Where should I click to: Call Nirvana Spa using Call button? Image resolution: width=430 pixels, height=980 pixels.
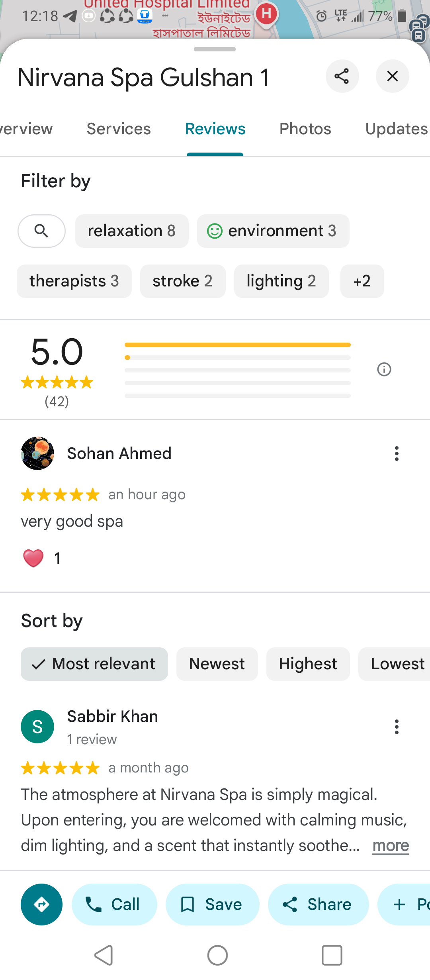pyautogui.click(x=114, y=904)
